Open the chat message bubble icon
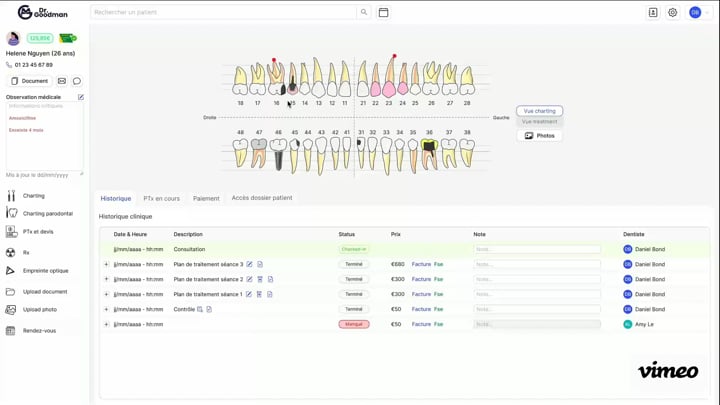720x405 pixels. point(77,81)
